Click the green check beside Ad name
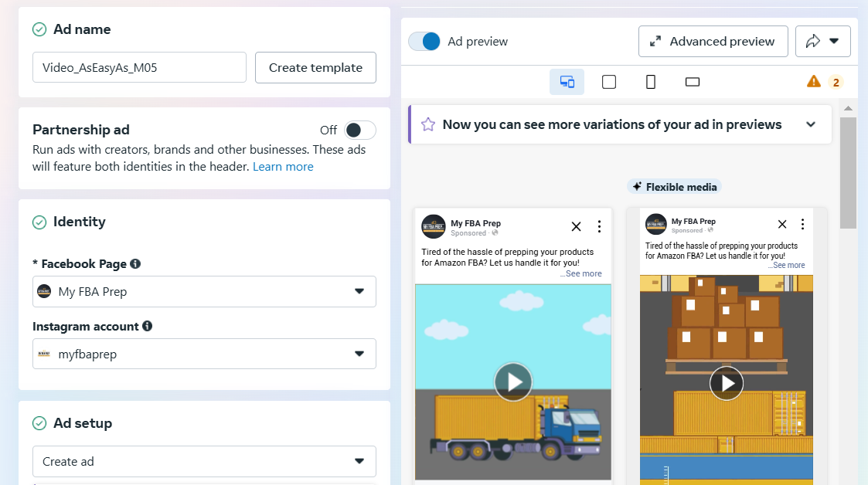868x485 pixels. click(x=39, y=29)
